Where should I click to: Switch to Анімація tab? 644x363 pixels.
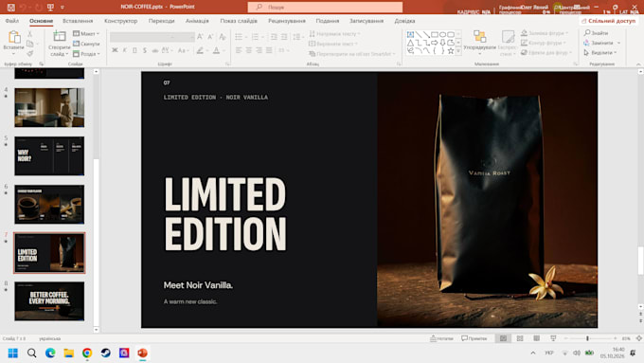[197, 21]
